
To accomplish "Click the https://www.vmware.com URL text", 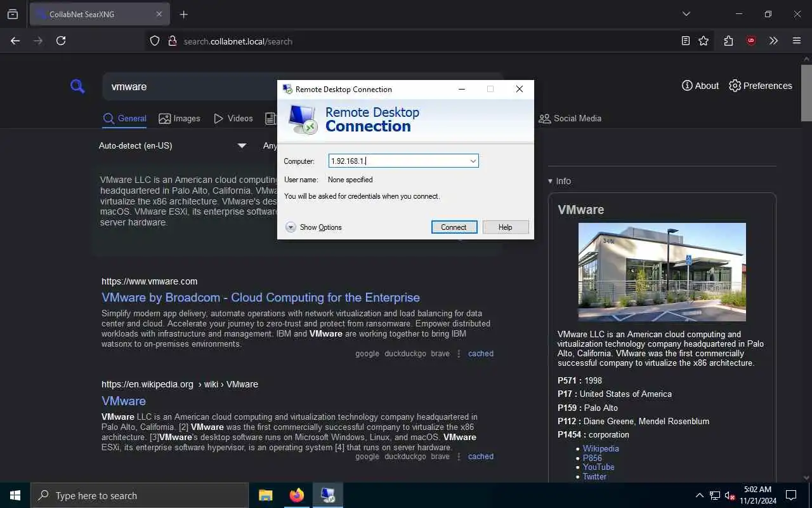I will pos(149,281).
